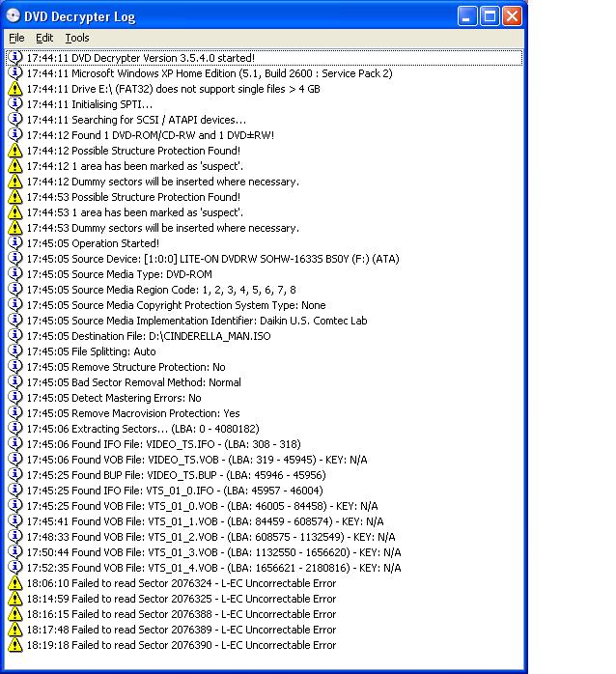Click info icon beside 'Operation Started!'
Viewport: 616px width, 674px height.
pyautogui.click(x=15, y=243)
